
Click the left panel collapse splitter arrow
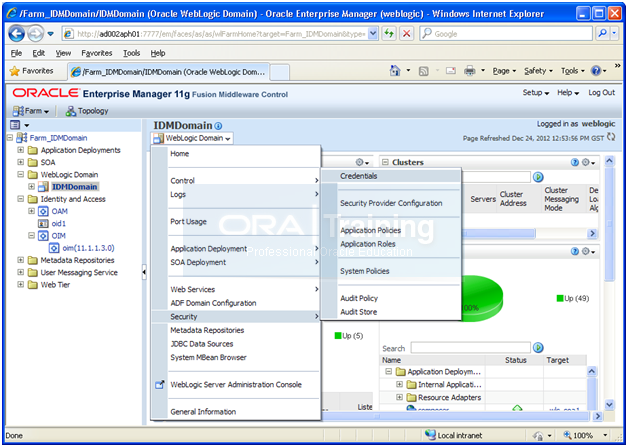coord(144,272)
